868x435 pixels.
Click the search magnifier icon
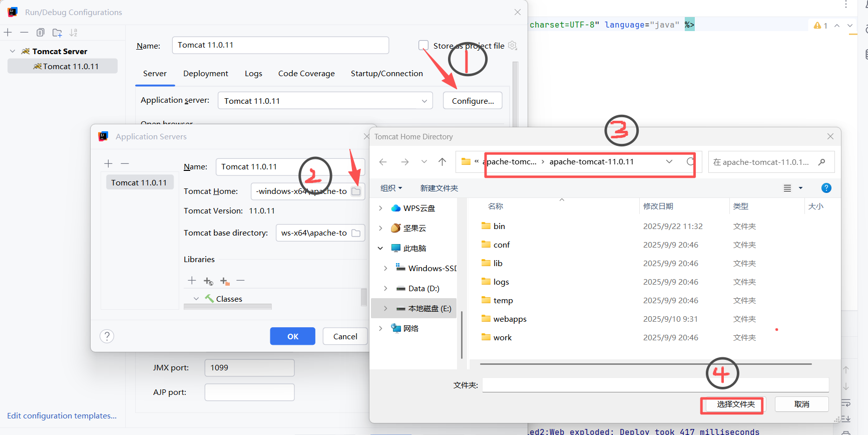(x=821, y=162)
